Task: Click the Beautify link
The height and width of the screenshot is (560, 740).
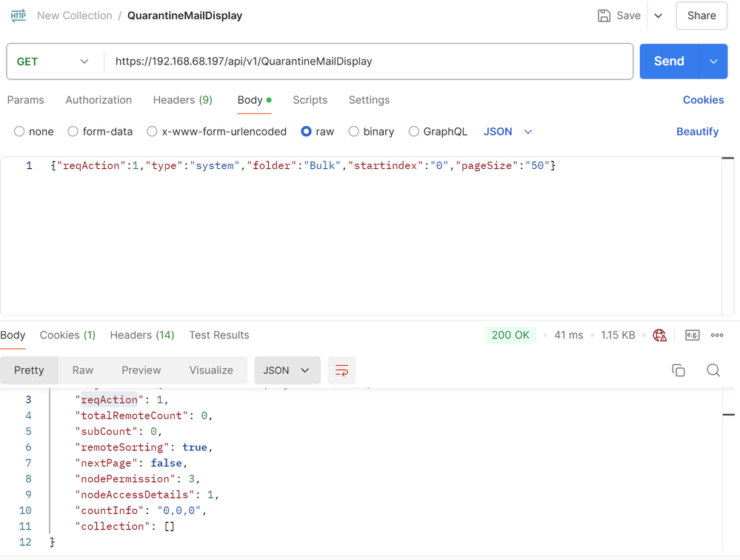Action: [697, 132]
